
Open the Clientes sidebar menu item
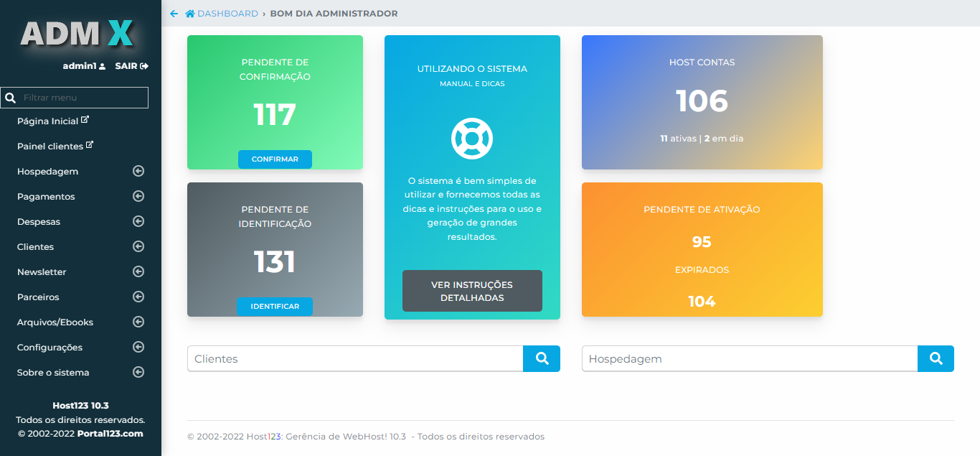pyautogui.click(x=36, y=247)
